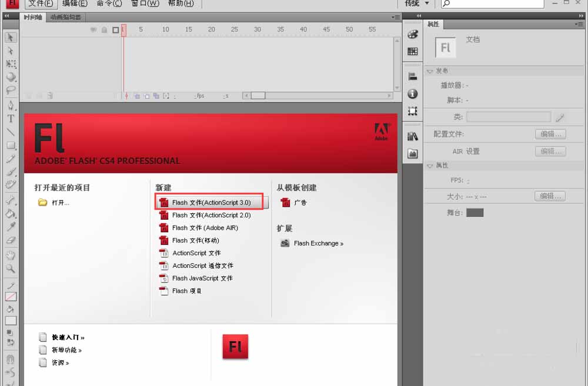Screen dimensions: 588x386
Task: Click the Black and White colors icon
Action: [10, 332]
